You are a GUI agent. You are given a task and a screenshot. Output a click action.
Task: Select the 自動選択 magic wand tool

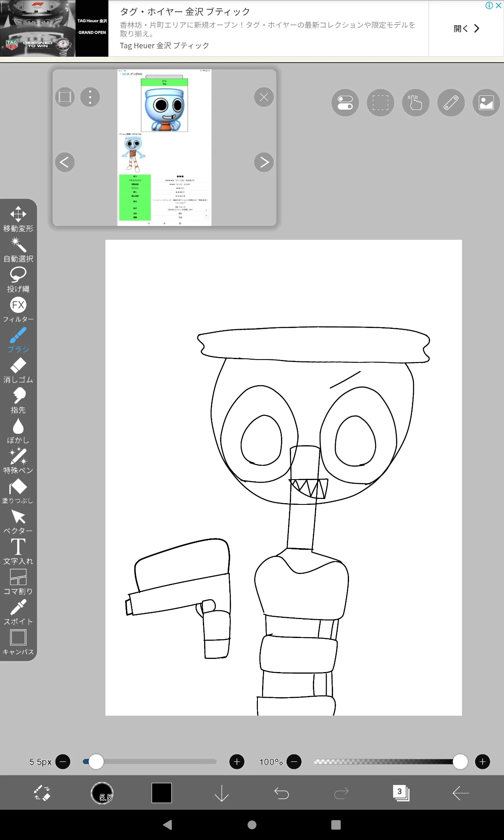18,249
